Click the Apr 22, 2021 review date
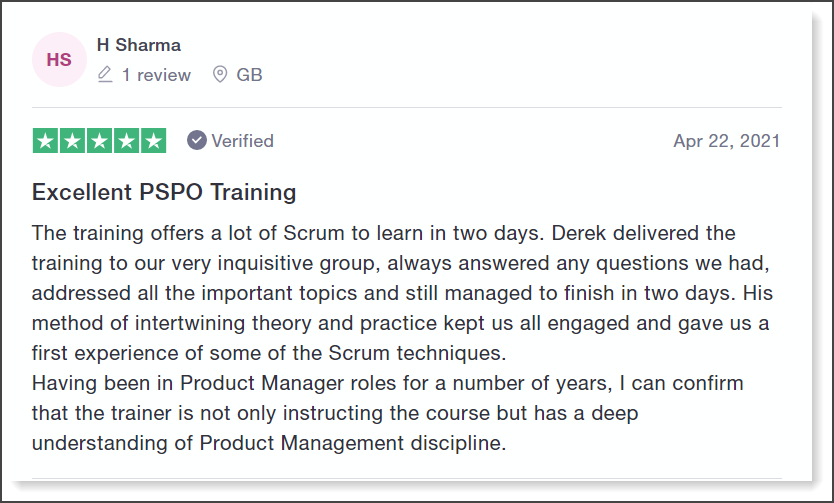This screenshot has height=503, width=834. pyautogui.click(x=727, y=141)
